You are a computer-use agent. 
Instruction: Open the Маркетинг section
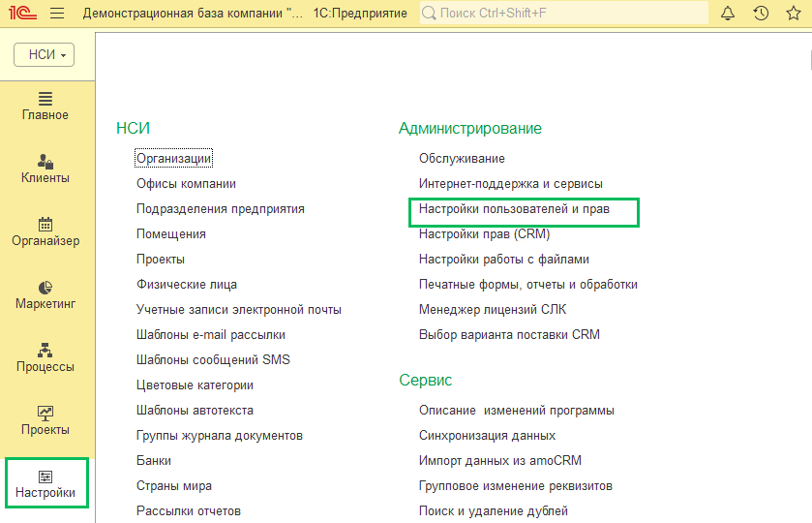pyautogui.click(x=45, y=295)
